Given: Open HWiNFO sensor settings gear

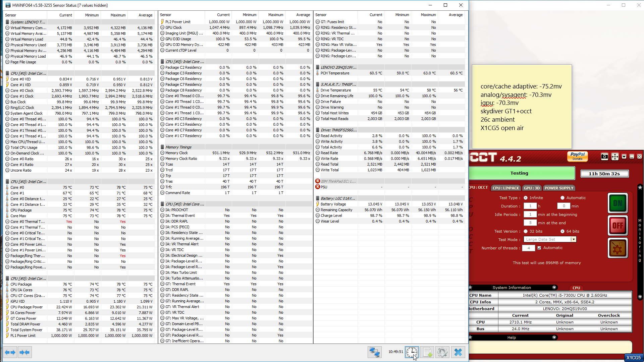Looking at the screenshot, I should click(442, 352).
